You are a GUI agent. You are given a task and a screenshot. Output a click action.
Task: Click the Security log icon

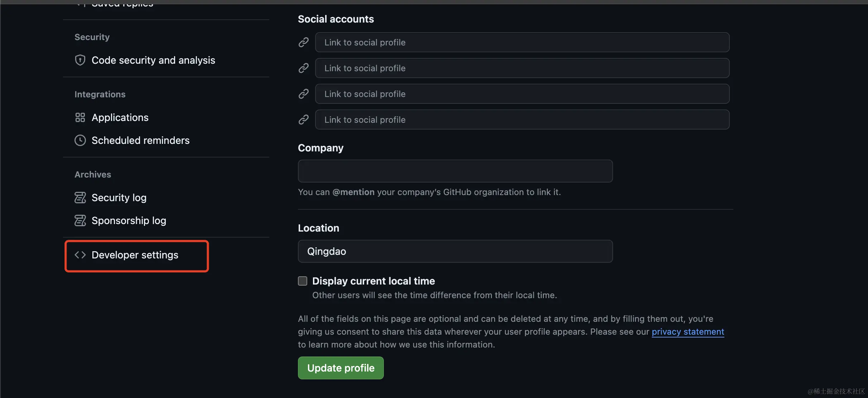pos(80,198)
